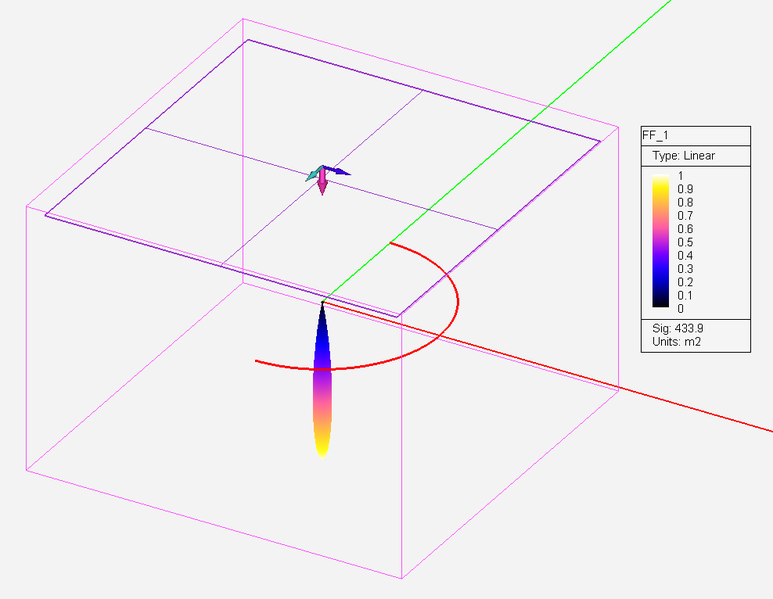Click the 'Type: Linear' legend label

pos(683,156)
